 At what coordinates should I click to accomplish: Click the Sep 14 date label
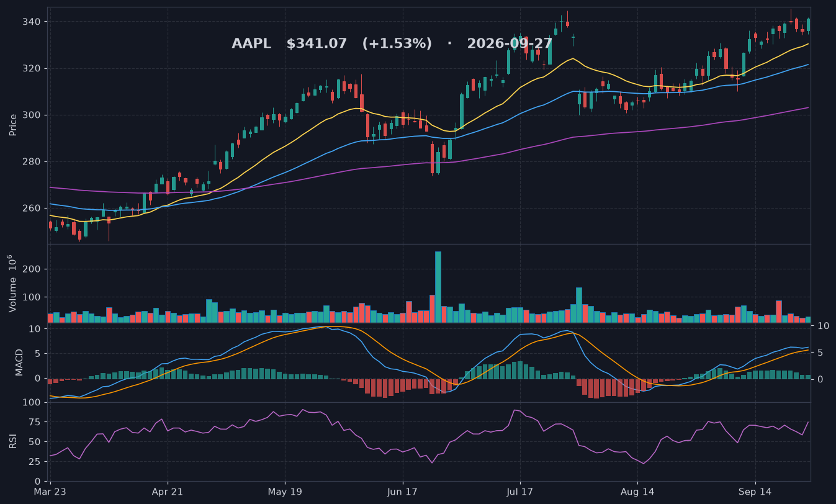coord(755,491)
